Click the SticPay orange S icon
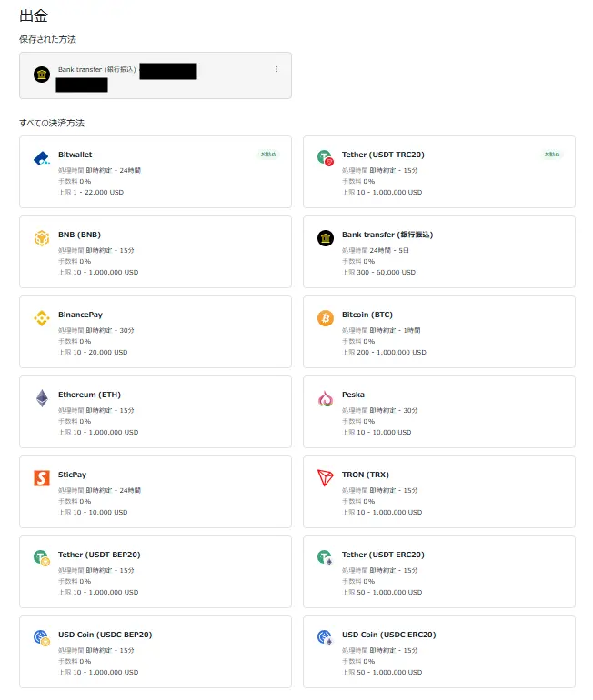593x700 pixels. pos(42,477)
